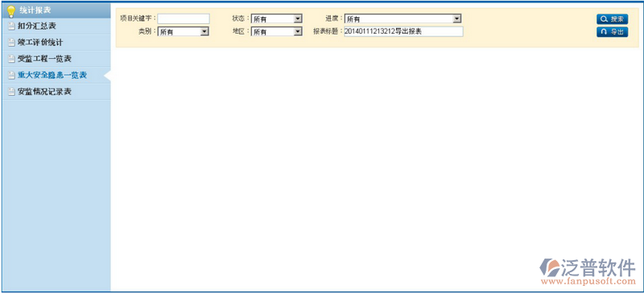The width and height of the screenshot is (644, 294).
Task: Expand the 进度 dropdown list
Action: click(x=402, y=19)
